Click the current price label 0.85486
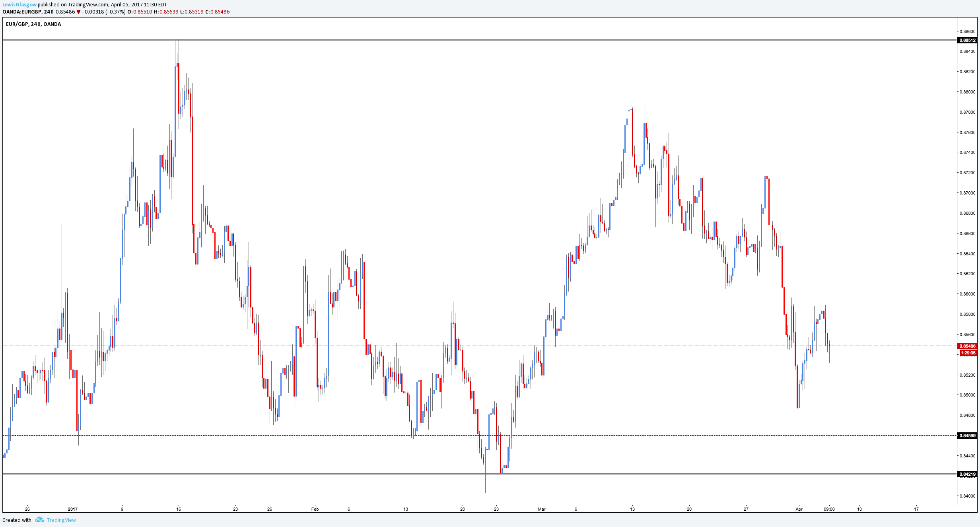Screen dimensions: 980x527 point(967,346)
